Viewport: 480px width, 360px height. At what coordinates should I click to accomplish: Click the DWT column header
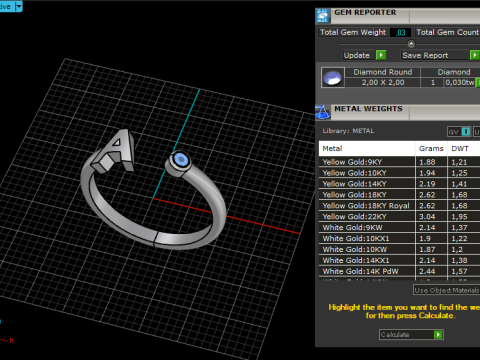tap(464, 148)
